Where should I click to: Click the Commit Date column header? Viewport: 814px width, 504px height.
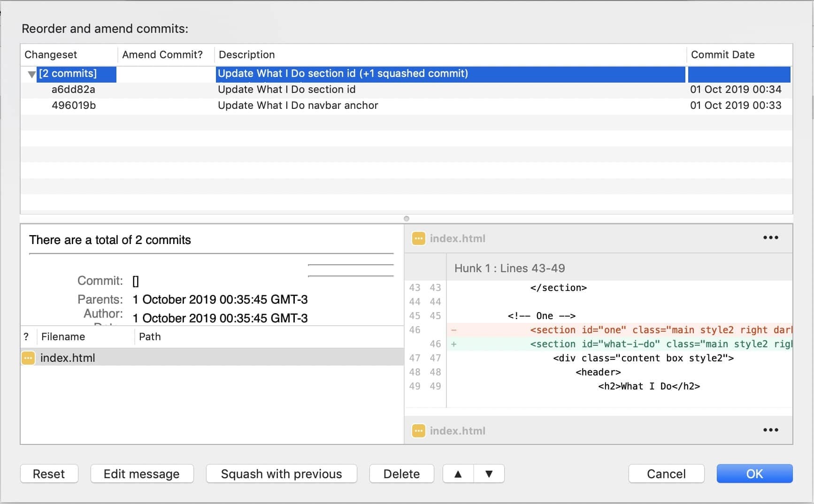[x=740, y=54]
